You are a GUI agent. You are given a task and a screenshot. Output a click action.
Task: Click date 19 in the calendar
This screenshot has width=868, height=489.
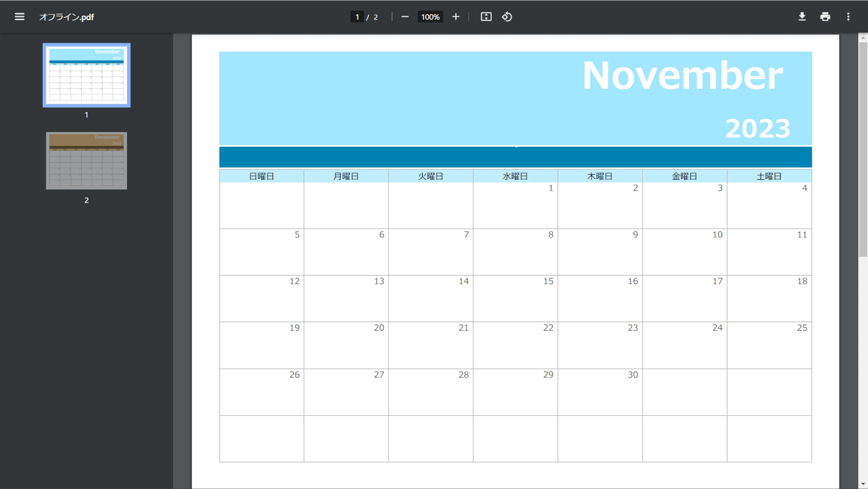294,328
